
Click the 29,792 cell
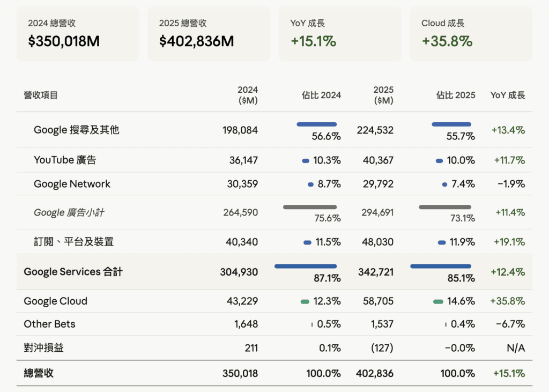(378, 184)
